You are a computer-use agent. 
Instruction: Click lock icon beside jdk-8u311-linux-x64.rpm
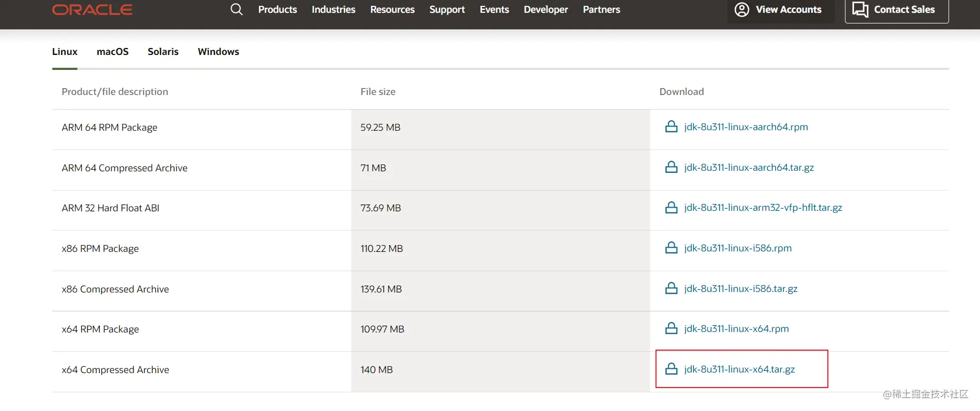[x=671, y=328]
